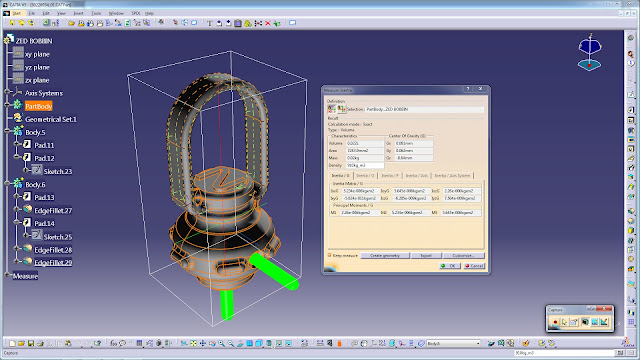Expand the Measure tree node

(x=7, y=276)
